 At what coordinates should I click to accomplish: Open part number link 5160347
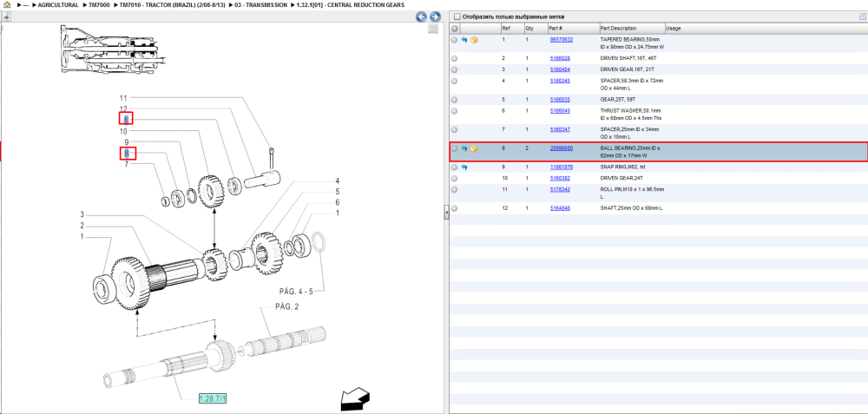[x=560, y=129]
